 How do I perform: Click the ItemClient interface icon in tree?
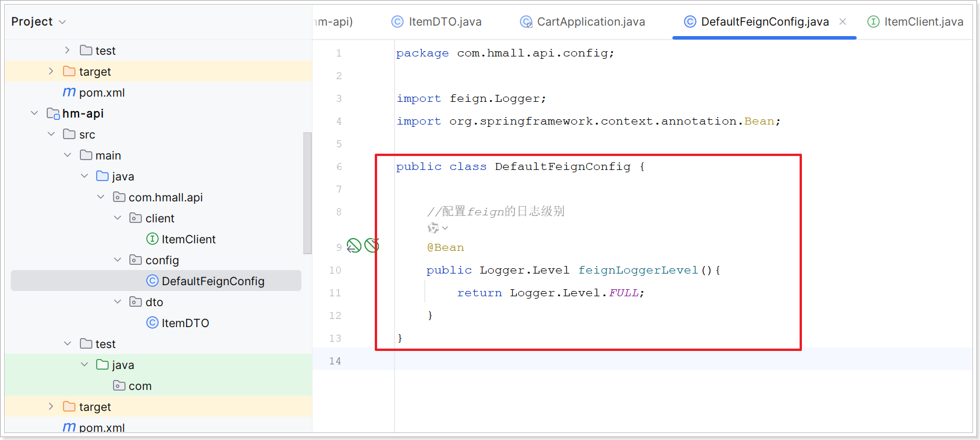point(152,239)
